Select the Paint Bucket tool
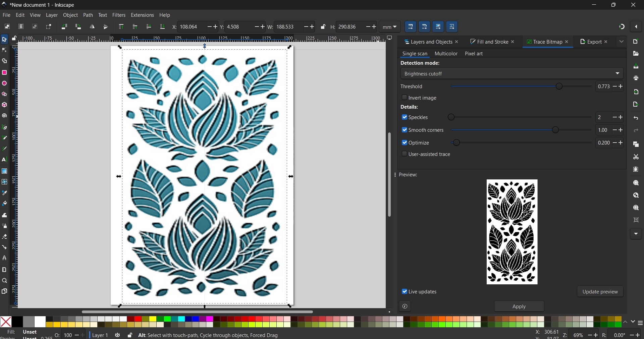Image resolution: width=644 pixels, height=339 pixels. pyautogui.click(x=4, y=204)
